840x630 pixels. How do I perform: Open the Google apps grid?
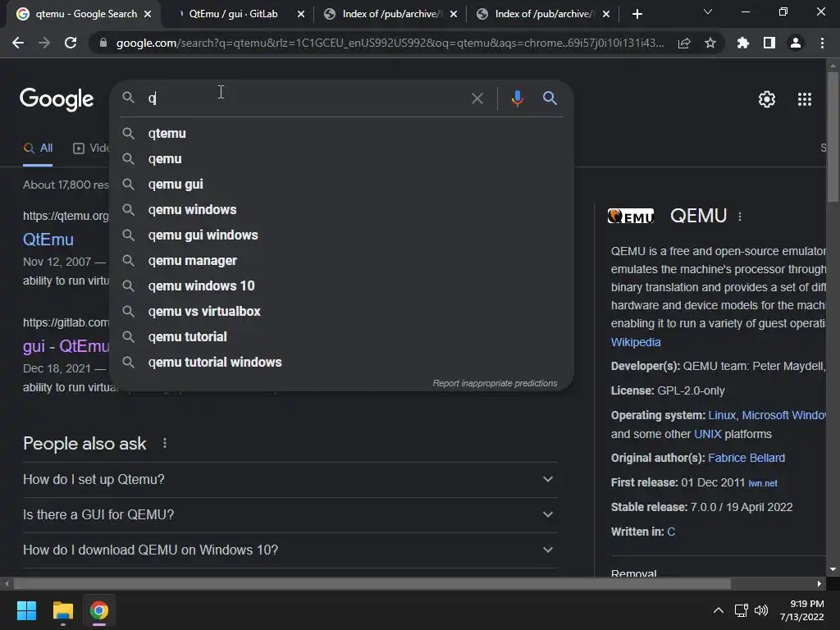pyautogui.click(x=805, y=99)
